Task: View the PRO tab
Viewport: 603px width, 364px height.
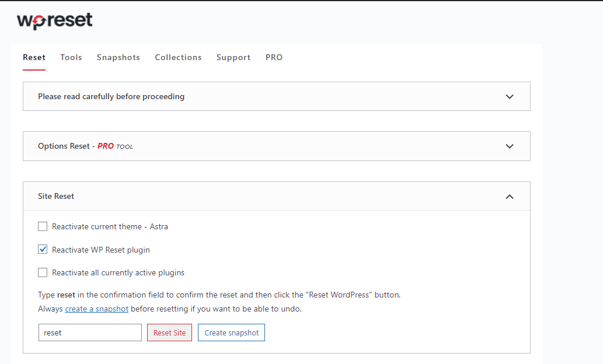Action: 274,57
